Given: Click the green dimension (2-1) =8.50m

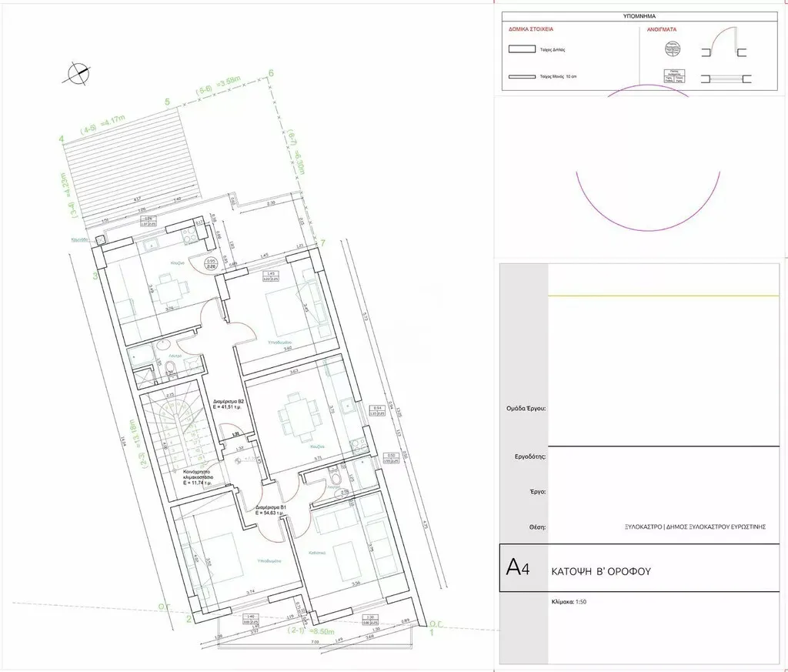Looking at the screenshot, I should coord(311,631).
